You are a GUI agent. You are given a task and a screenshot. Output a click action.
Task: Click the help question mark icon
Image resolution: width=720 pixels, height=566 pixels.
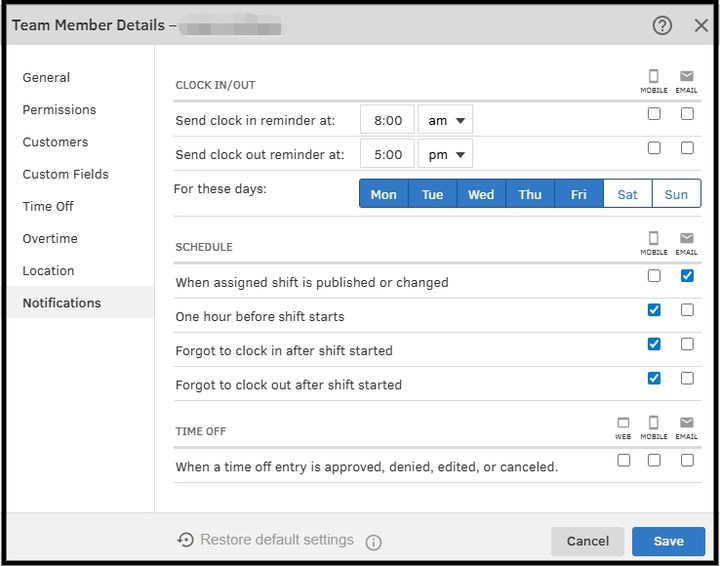[x=662, y=26]
